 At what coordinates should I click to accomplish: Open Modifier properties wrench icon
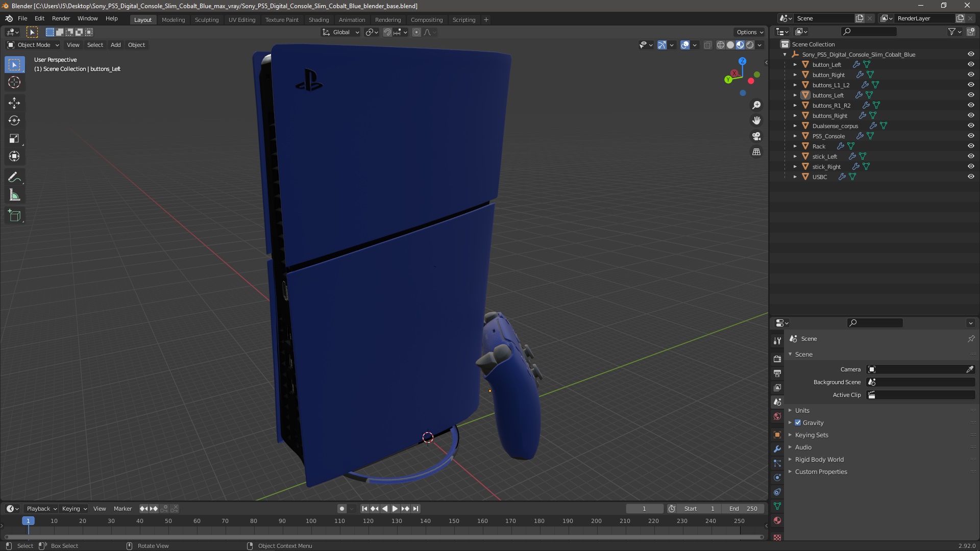point(777,449)
